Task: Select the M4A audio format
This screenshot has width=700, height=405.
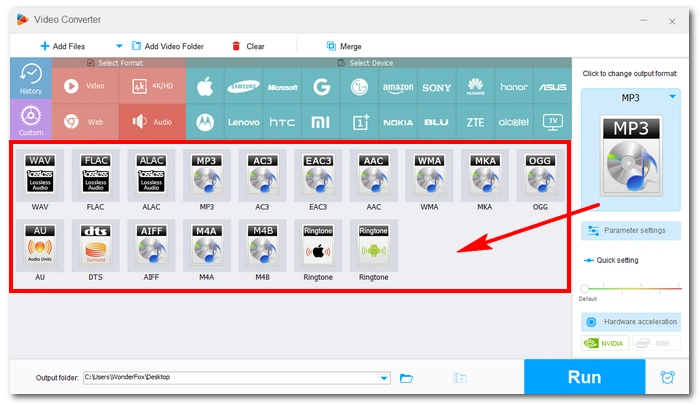Action: [x=207, y=246]
